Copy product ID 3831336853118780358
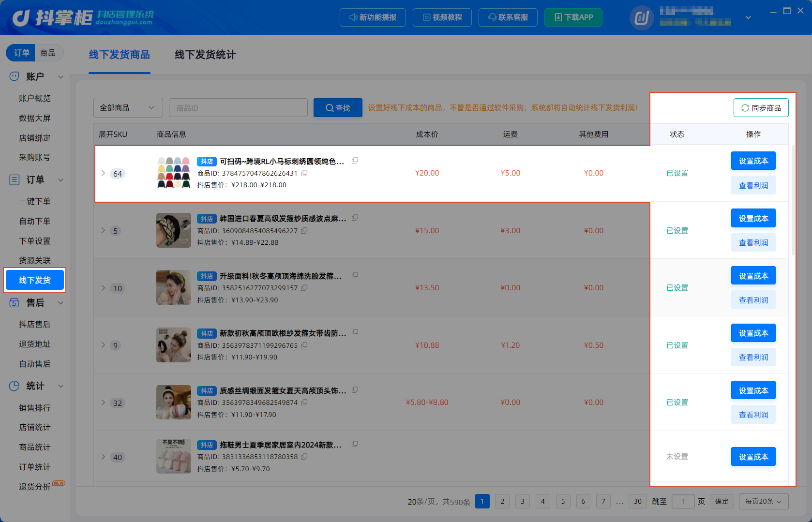 tap(304, 456)
